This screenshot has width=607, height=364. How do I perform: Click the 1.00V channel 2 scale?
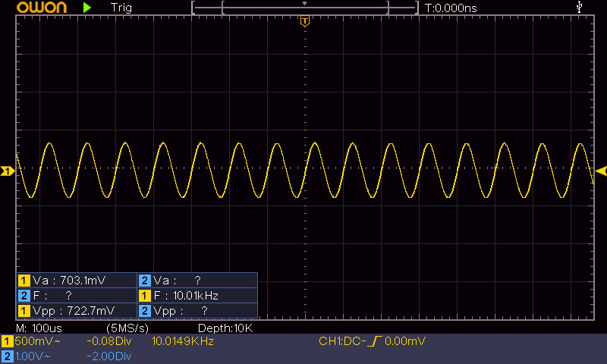click(33, 356)
